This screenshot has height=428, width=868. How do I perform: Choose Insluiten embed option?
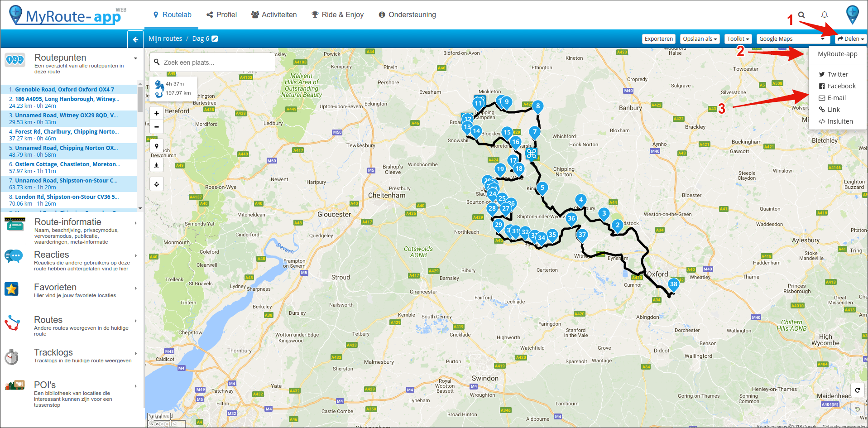tap(837, 121)
